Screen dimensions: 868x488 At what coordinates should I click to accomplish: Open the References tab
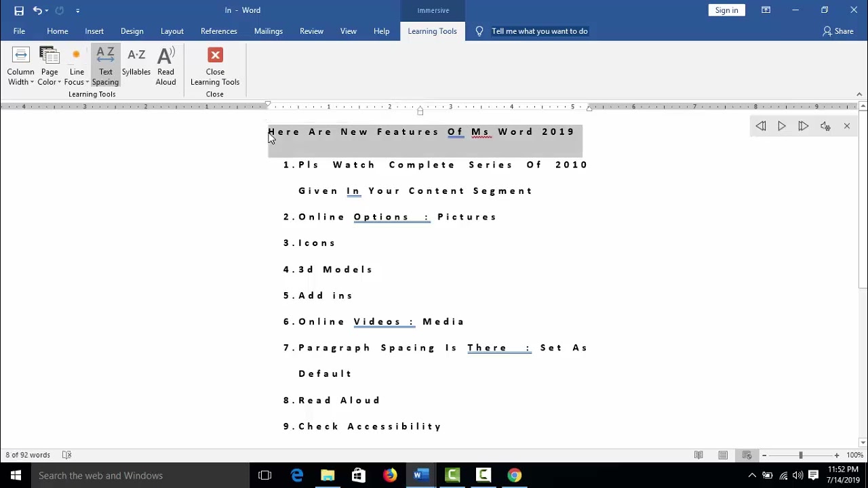pyautogui.click(x=219, y=31)
